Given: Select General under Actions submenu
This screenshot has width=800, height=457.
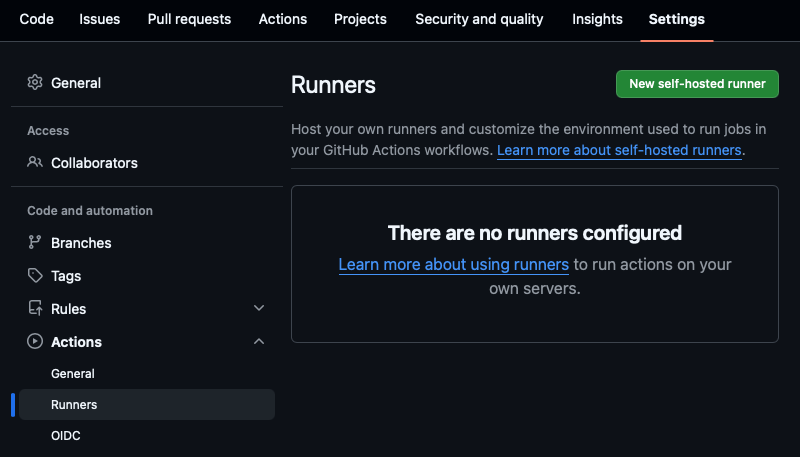Looking at the screenshot, I should tap(72, 373).
